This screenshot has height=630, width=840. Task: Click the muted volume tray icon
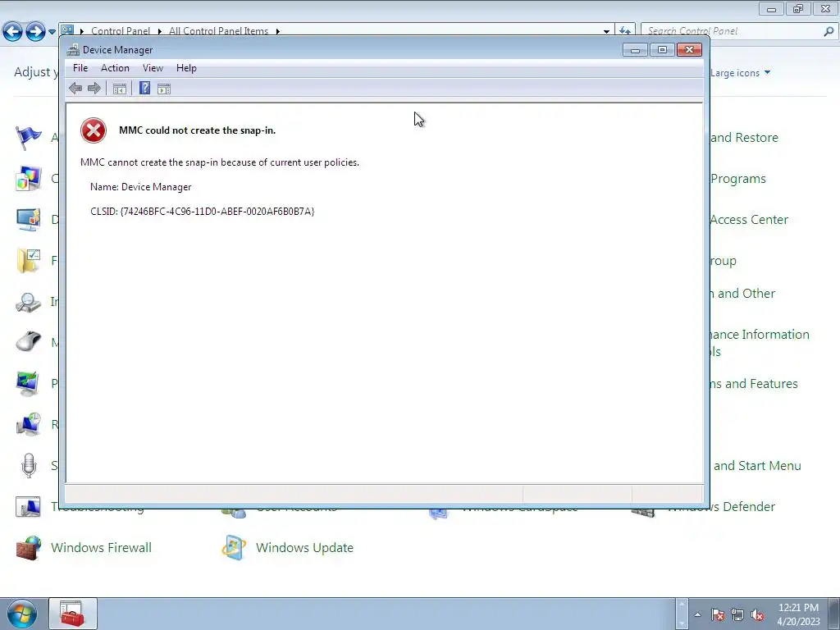[x=757, y=614]
